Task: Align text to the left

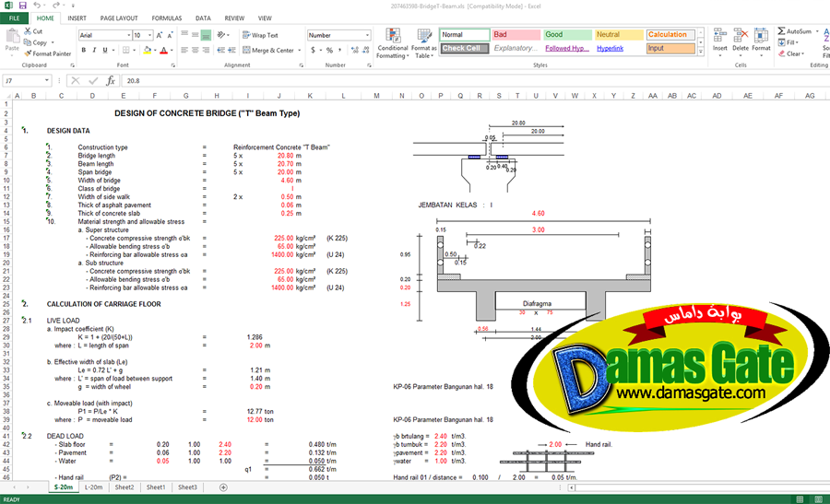Action: (184, 51)
